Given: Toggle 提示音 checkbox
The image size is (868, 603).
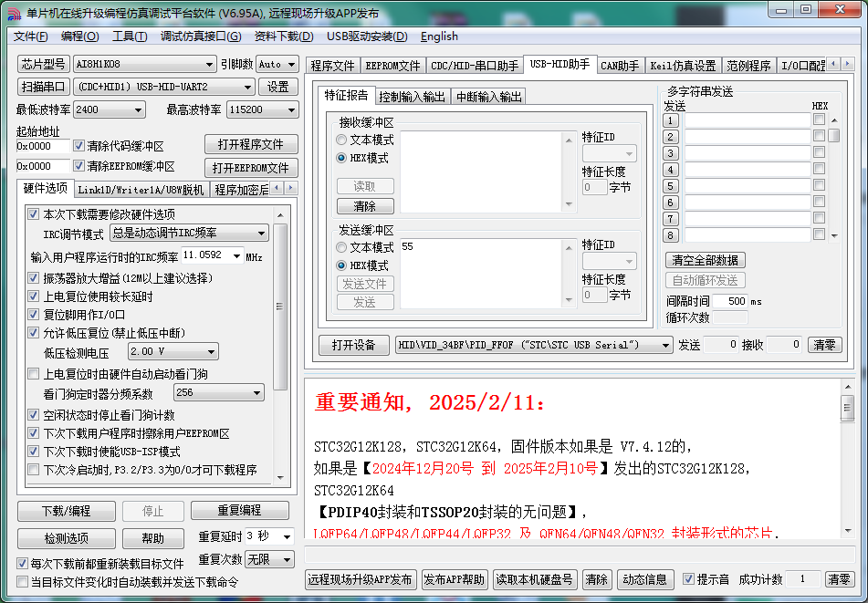Looking at the screenshot, I should 688,579.
